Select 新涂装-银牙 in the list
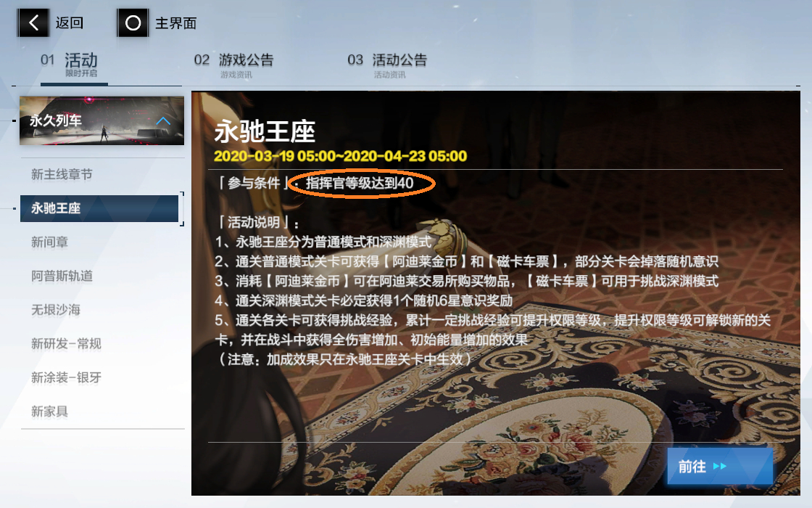This screenshot has width=812, height=508. click(66, 377)
